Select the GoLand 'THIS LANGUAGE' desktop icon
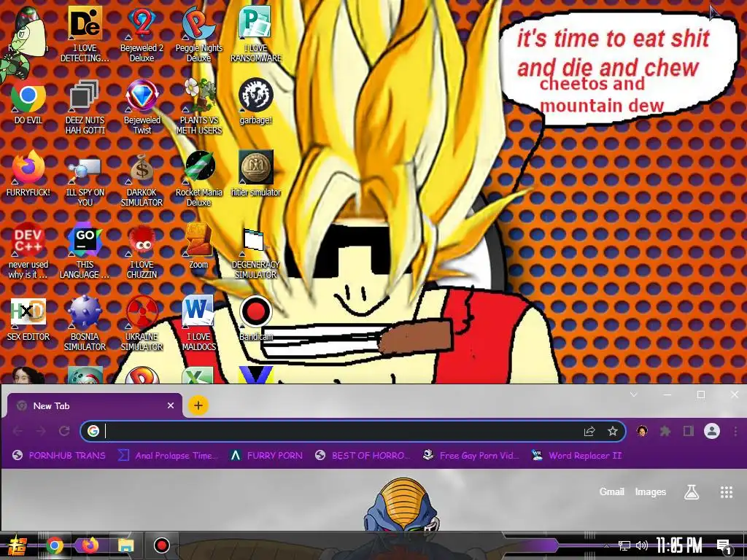 [85, 250]
